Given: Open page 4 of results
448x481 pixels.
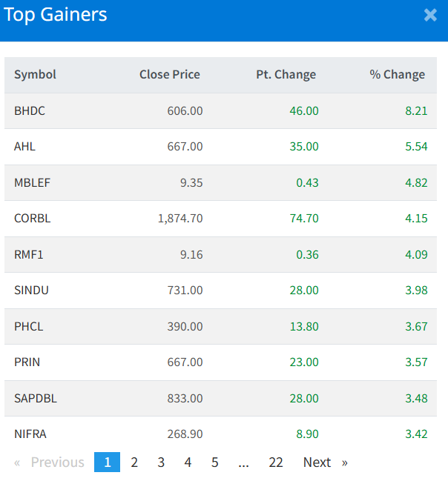Looking at the screenshot, I should click(188, 462).
